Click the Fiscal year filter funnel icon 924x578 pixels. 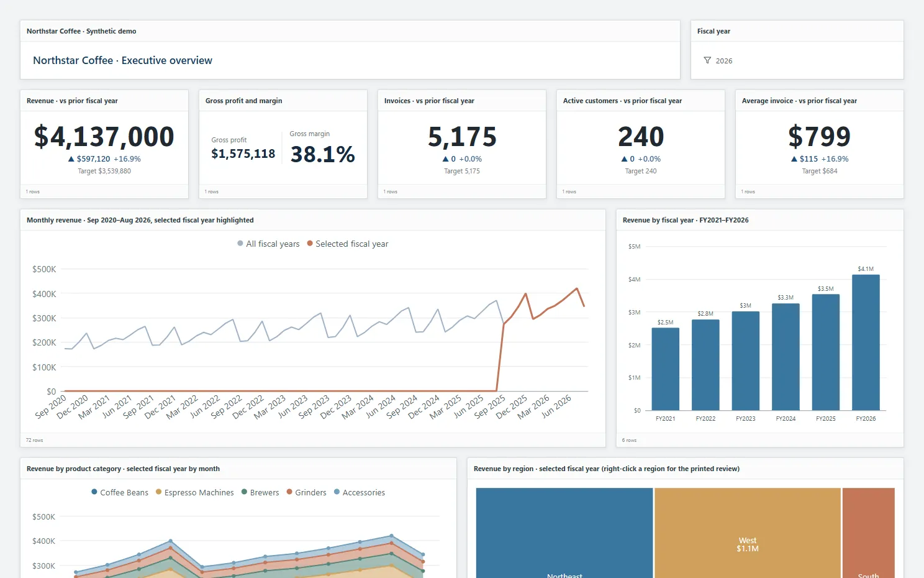point(707,60)
